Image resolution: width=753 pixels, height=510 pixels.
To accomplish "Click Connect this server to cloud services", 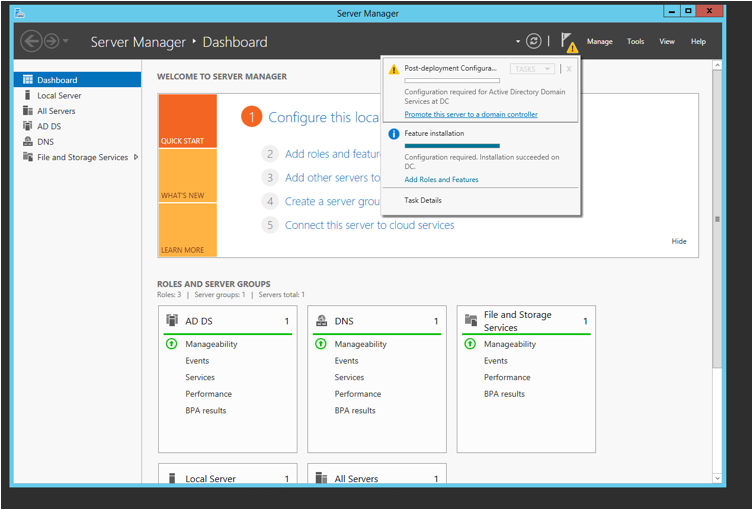I will pyautogui.click(x=369, y=225).
